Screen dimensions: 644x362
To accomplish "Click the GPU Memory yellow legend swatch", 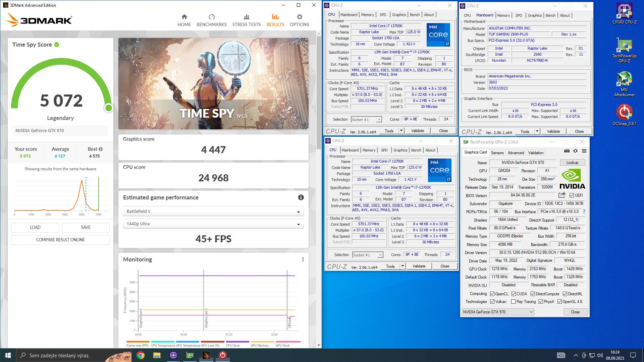I will pos(262,342).
